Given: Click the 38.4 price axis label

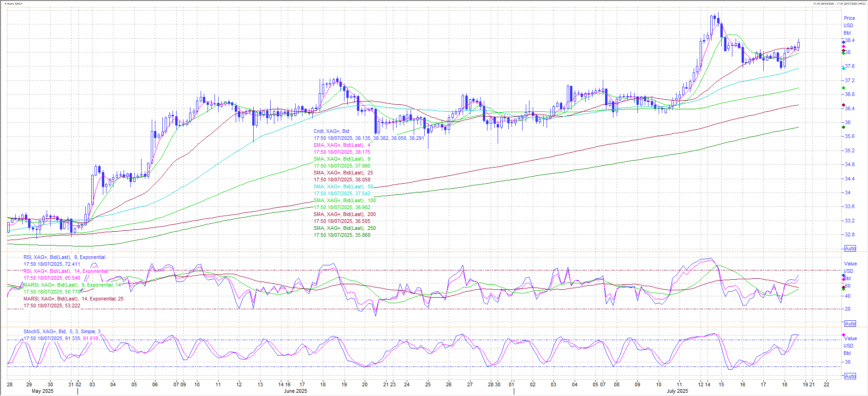Looking at the screenshot, I should [x=850, y=40].
